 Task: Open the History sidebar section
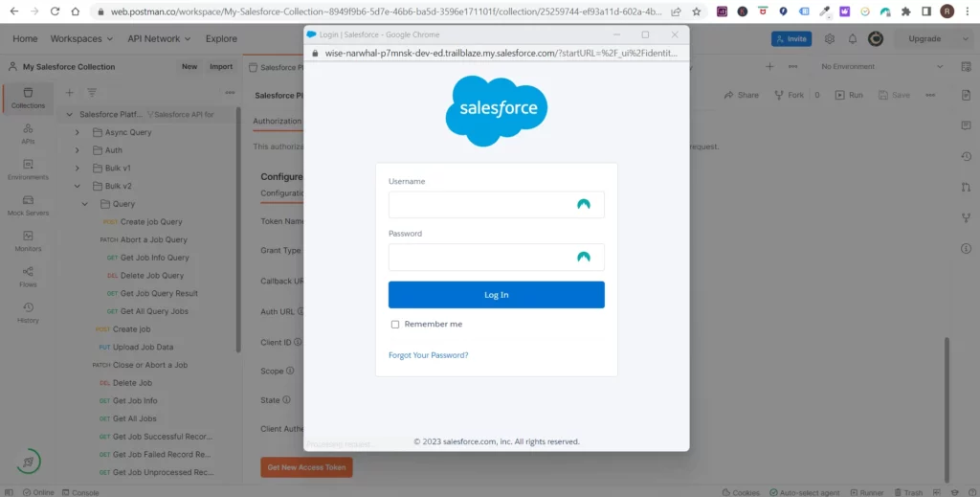click(x=28, y=312)
